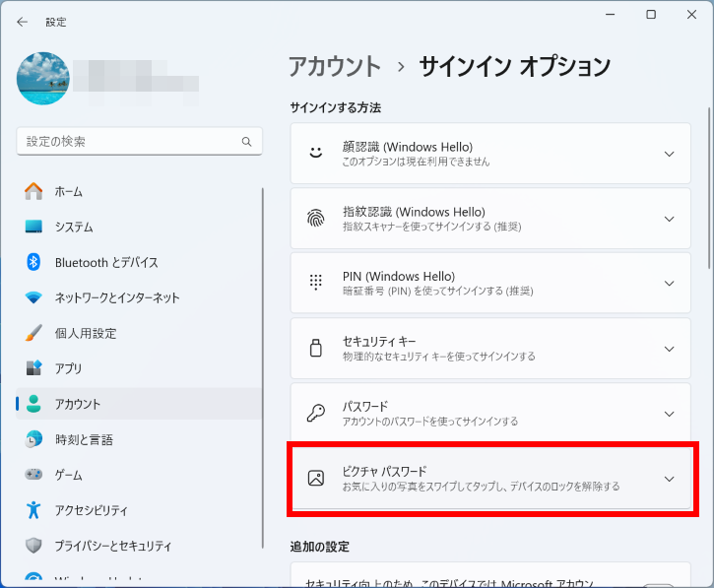Open ネットワークとインターネット settings

tap(139, 297)
